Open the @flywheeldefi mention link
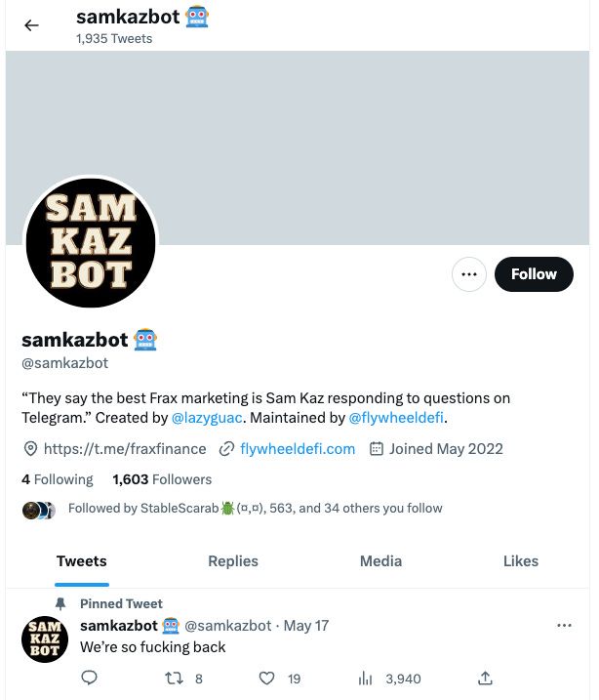 (396, 418)
